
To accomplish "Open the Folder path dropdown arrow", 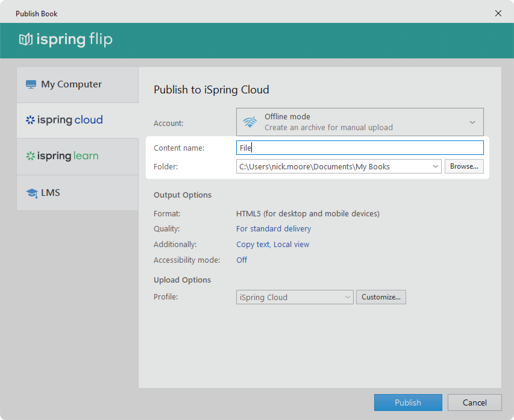I will point(435,166).
